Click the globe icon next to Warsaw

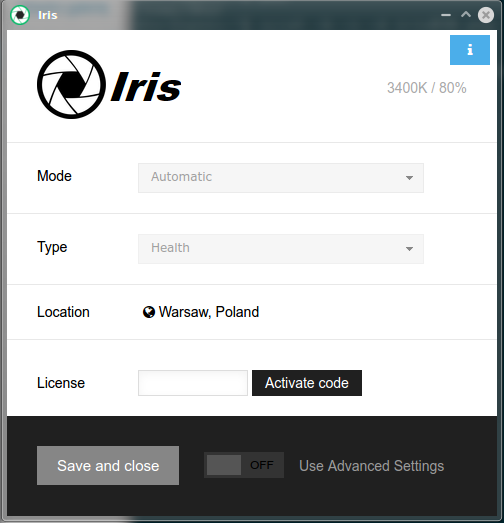coord(149,312)
